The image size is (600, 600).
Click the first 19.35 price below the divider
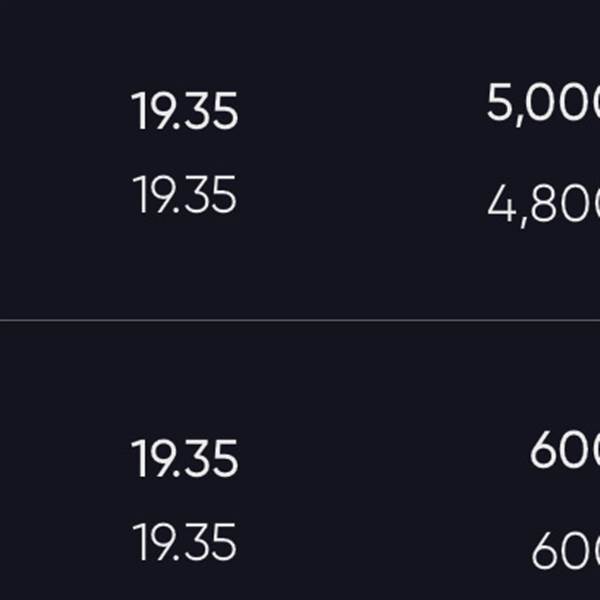[184, 458]
